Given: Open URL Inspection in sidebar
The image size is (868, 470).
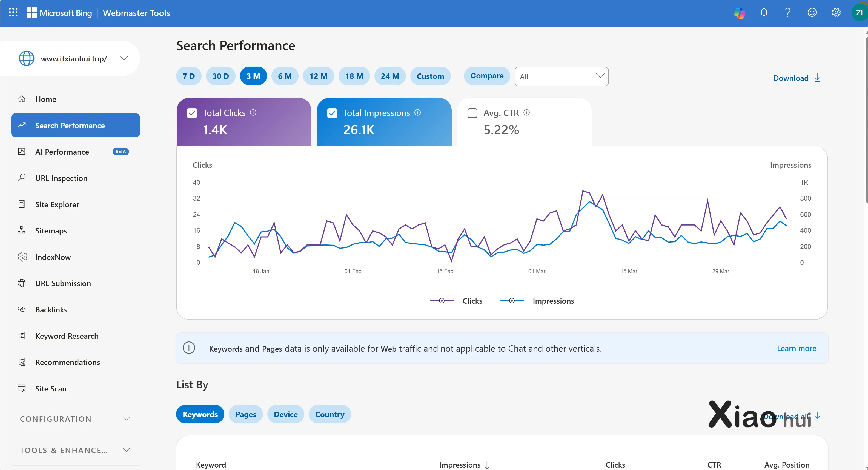Looking at the screenshot, I should pyautogui.click(x=61, y=178).
